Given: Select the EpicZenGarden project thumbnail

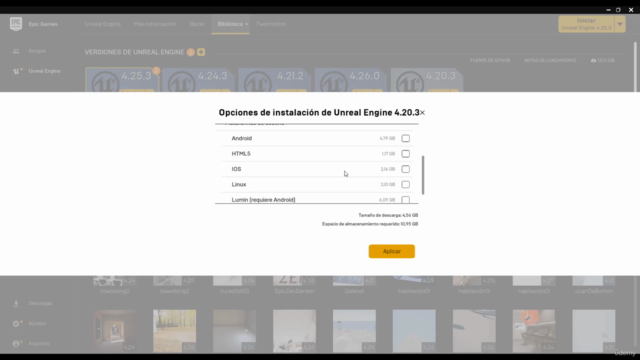Looking at the screenshot, I should tap(294, 280).
